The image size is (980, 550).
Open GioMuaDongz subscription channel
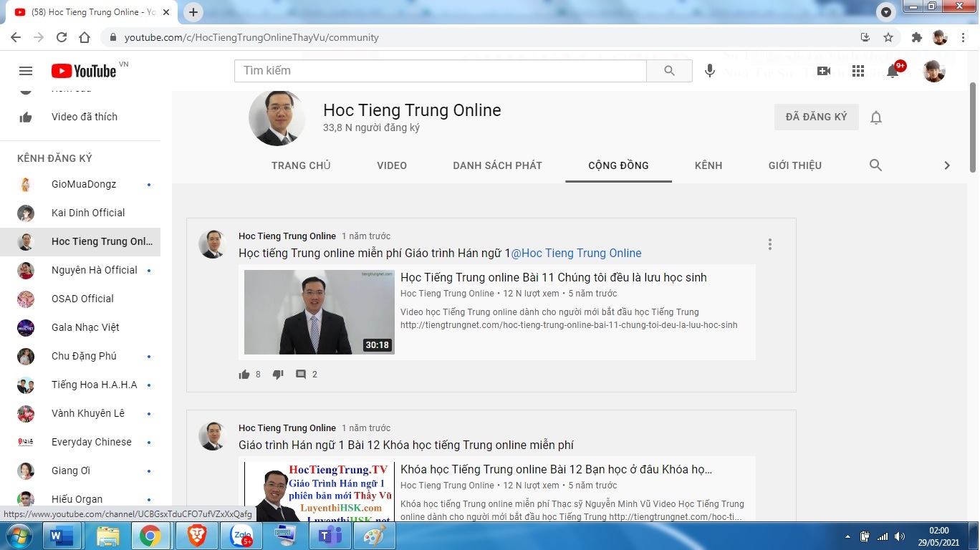(x=80, y=184)
